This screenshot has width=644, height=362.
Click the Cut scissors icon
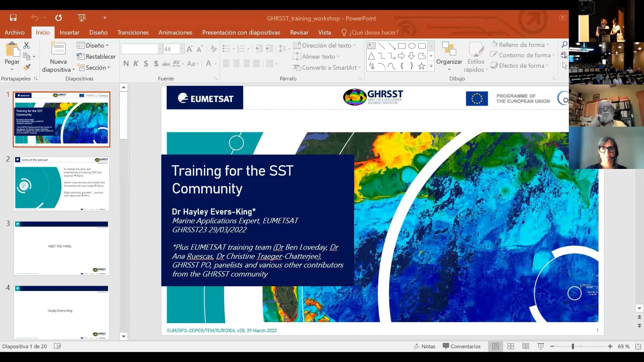pos(26,46)
